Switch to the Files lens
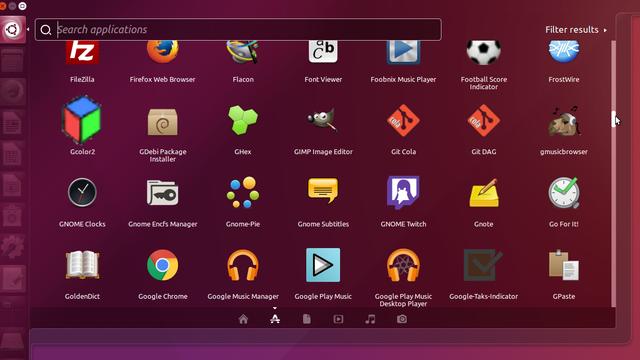The image size is (640, 360). 307,319
